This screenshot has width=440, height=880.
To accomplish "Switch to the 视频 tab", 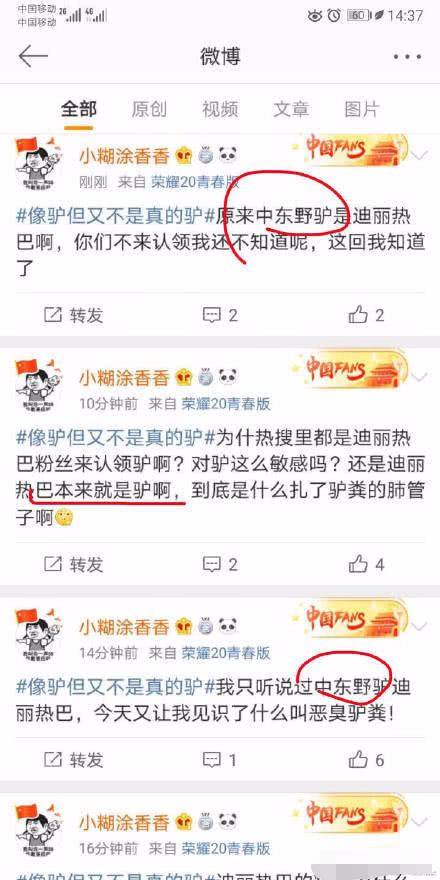I will point(220,109).
